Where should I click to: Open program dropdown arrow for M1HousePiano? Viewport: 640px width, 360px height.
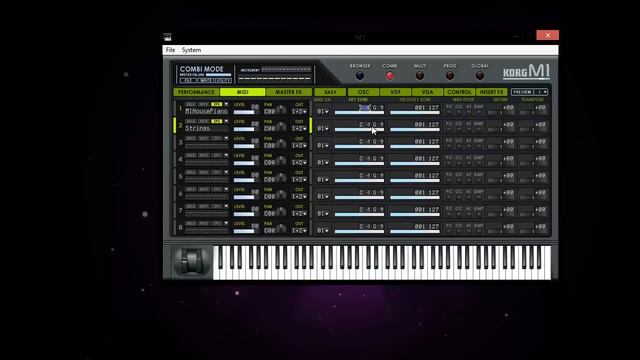click(226, 104)
